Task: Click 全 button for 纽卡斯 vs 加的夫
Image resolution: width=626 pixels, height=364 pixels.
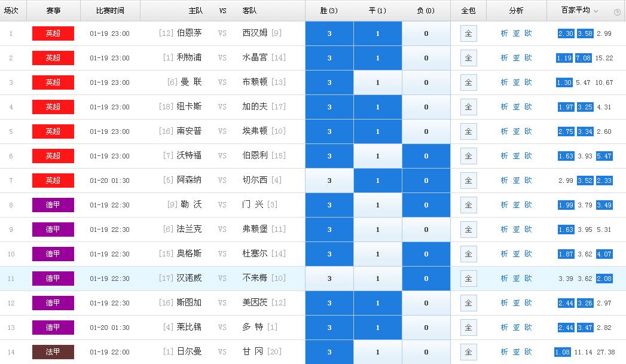Action: (468, 107)
